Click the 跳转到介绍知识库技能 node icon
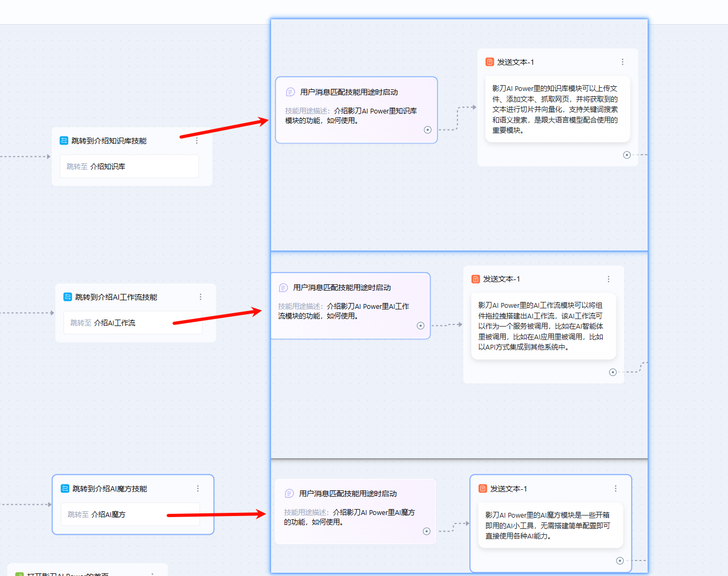 [64, 141]
